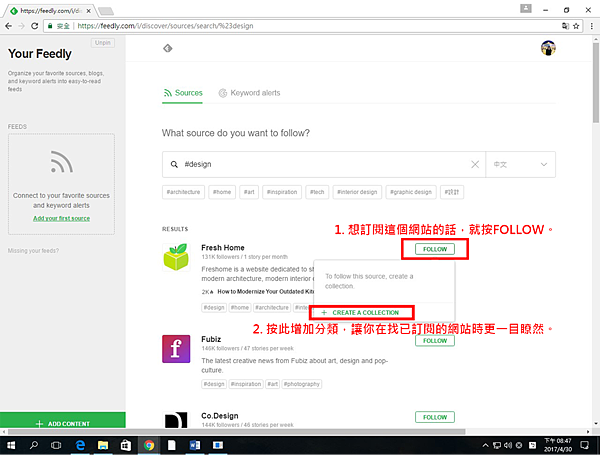
Task: Open the language dropdown showing 中文
Action: (520, 165)
